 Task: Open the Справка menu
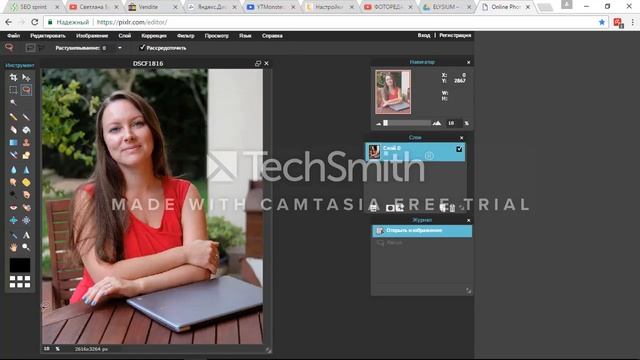(272, 36)
